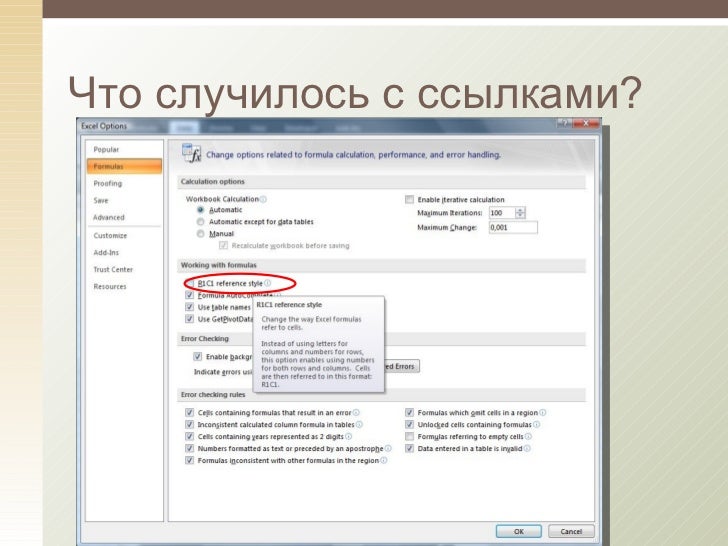Click the Maximum Iterations spinner arrows
This screenshot has height=546, width=728.
pyautogui.click(x=520, y=213)
